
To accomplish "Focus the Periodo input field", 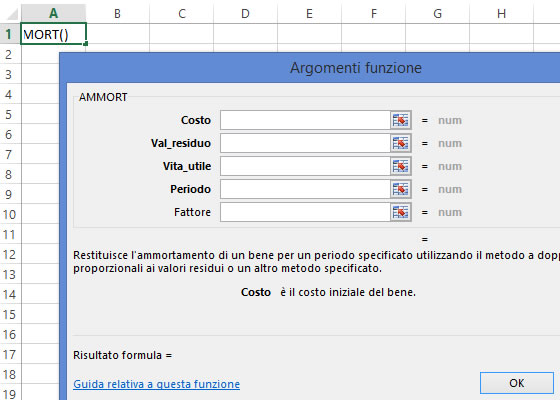I will point(305,189).
